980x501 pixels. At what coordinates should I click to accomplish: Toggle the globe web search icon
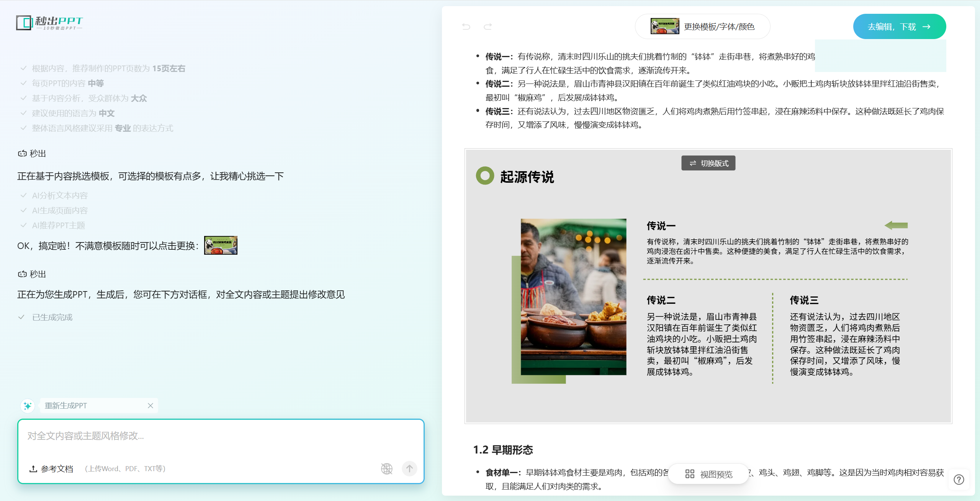point(387,468)
